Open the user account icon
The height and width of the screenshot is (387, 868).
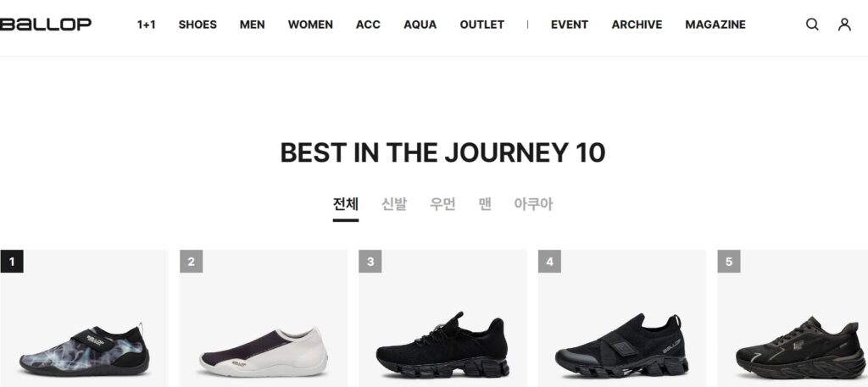point(844,25)
